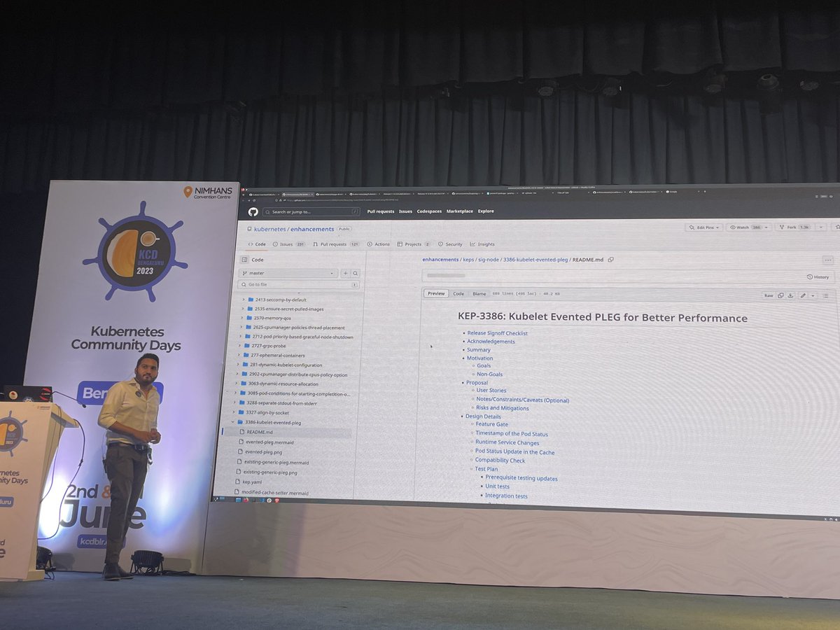Click the add file plus icon near branch selector

(x=344, y=273)
